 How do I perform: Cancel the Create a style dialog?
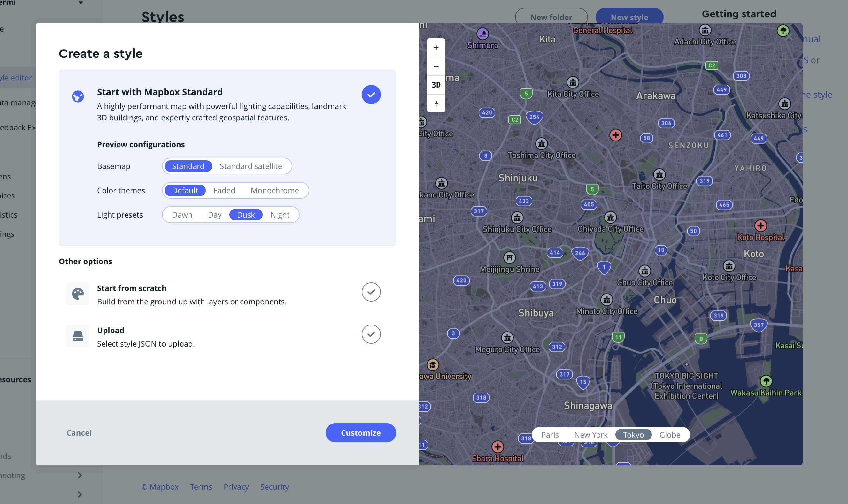point(79,433)
